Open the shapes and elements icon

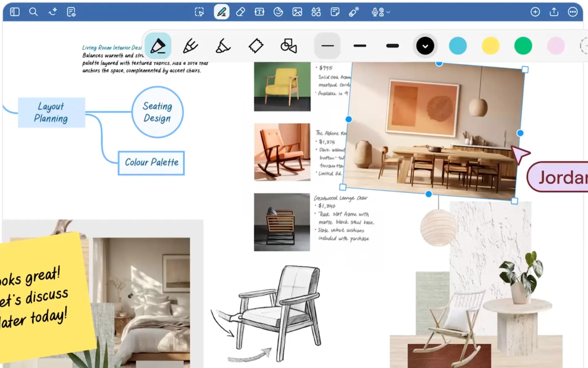(316, 12)
